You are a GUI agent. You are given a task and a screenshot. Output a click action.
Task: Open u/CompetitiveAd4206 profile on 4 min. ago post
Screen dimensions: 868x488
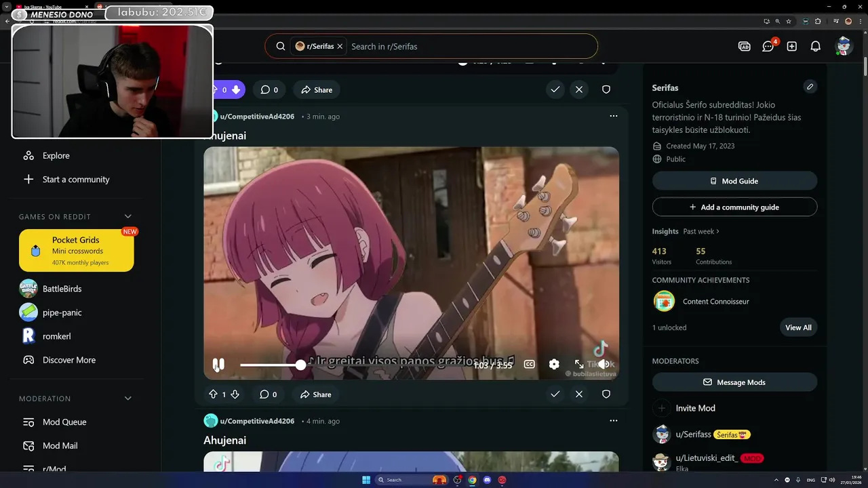click(257, 421)
